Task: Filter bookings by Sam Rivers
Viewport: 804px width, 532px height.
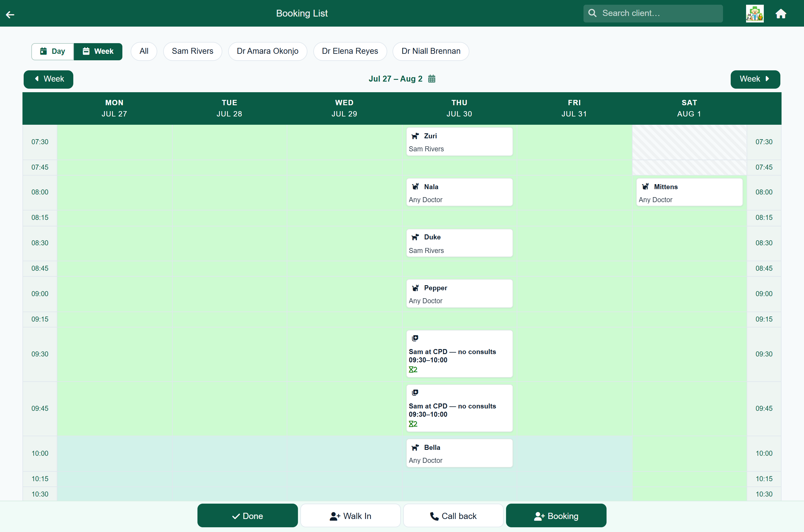Action: (x=192, y=51)
